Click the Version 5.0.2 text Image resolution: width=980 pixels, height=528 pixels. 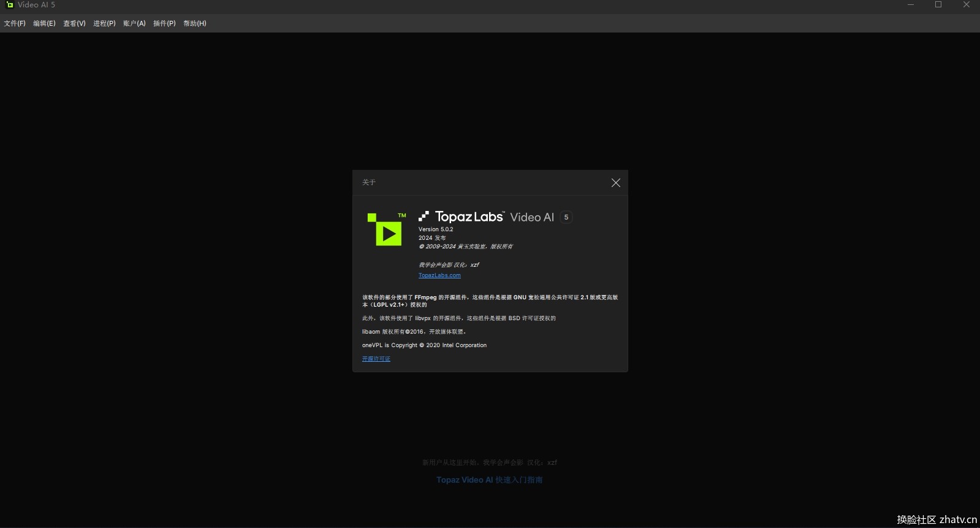click(x=436, y=229)
